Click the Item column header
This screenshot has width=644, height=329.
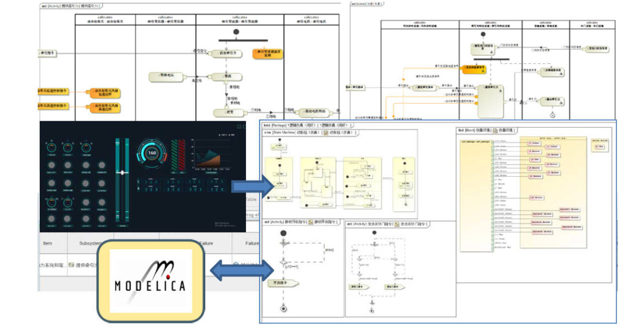coord(48,243)
